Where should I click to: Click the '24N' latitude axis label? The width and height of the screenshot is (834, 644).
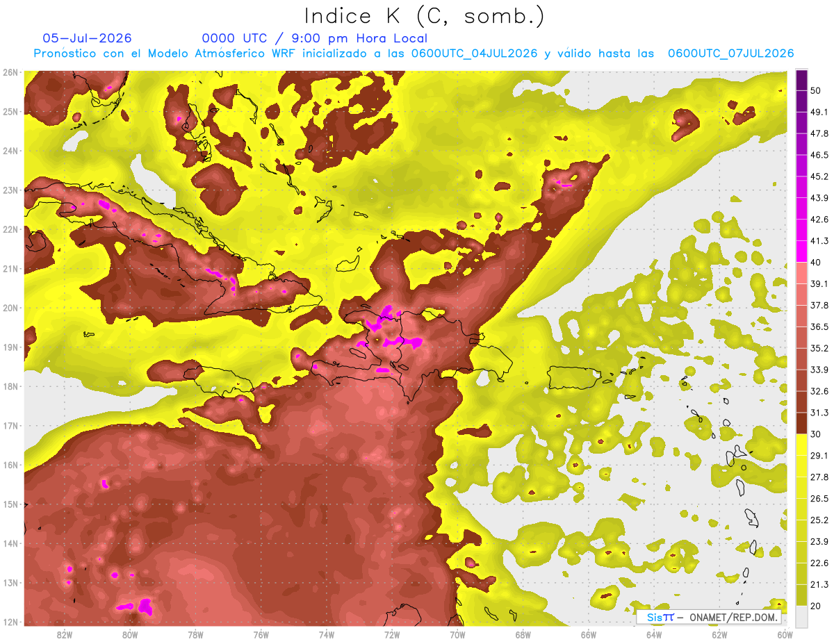point(10,151)
